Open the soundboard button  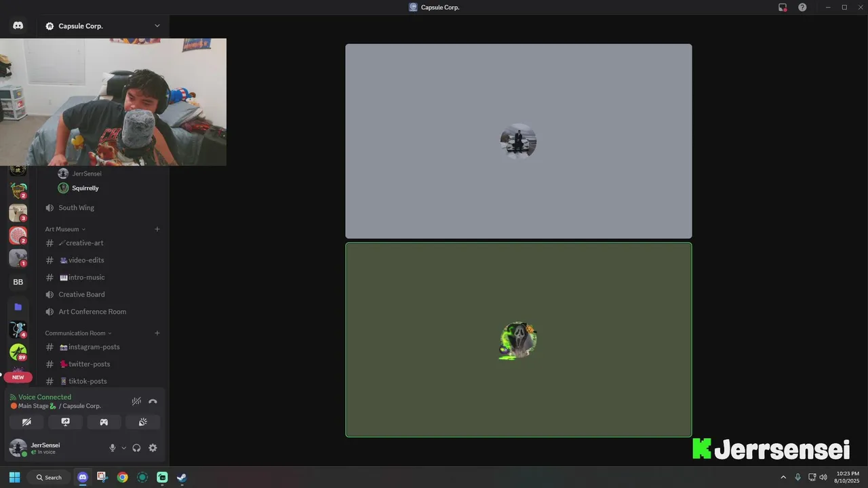(x=142, y=422)
